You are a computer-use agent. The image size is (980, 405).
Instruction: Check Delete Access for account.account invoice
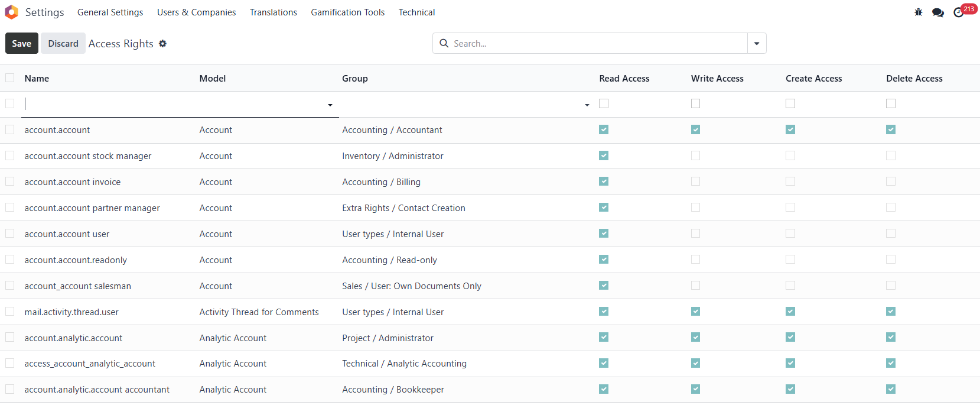(x=891, y=182)
